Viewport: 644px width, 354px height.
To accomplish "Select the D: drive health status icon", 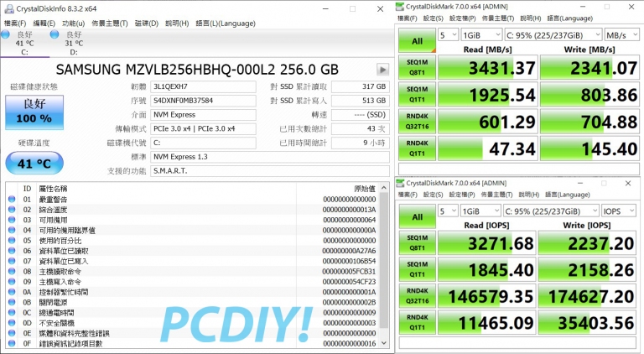I will [x=55, y=34].
